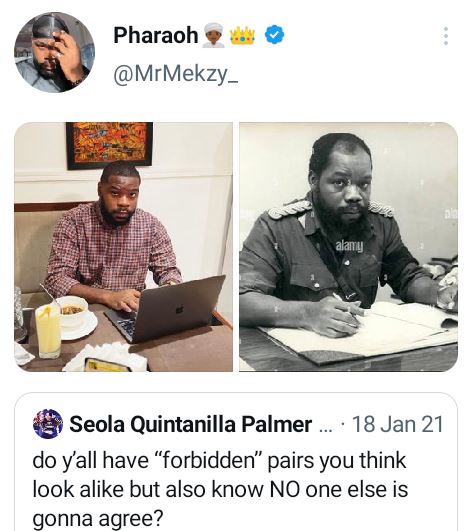
Task: Open the black-and-white photo on the right
Action: pyautogui.click(x=348, y=247)
